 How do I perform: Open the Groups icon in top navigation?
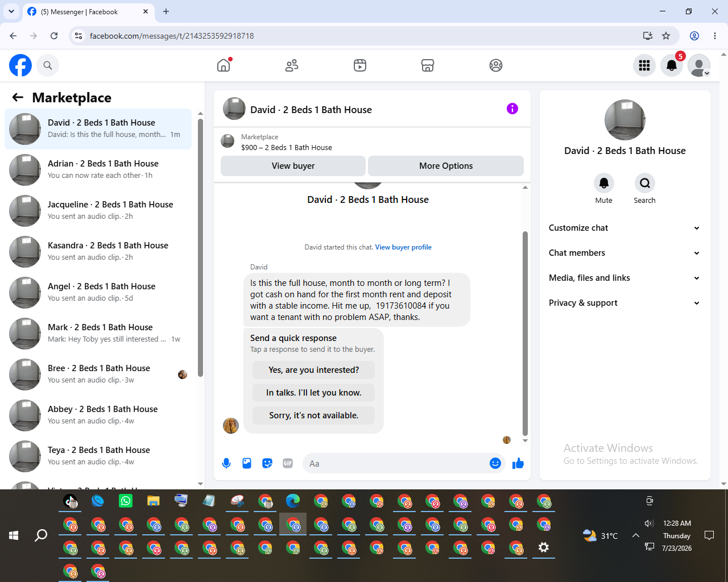496,65
